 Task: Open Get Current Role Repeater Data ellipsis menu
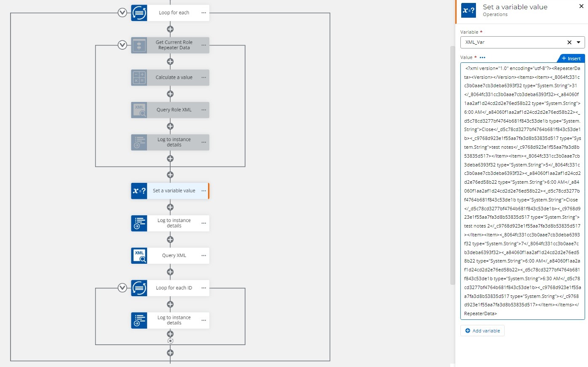204,45
